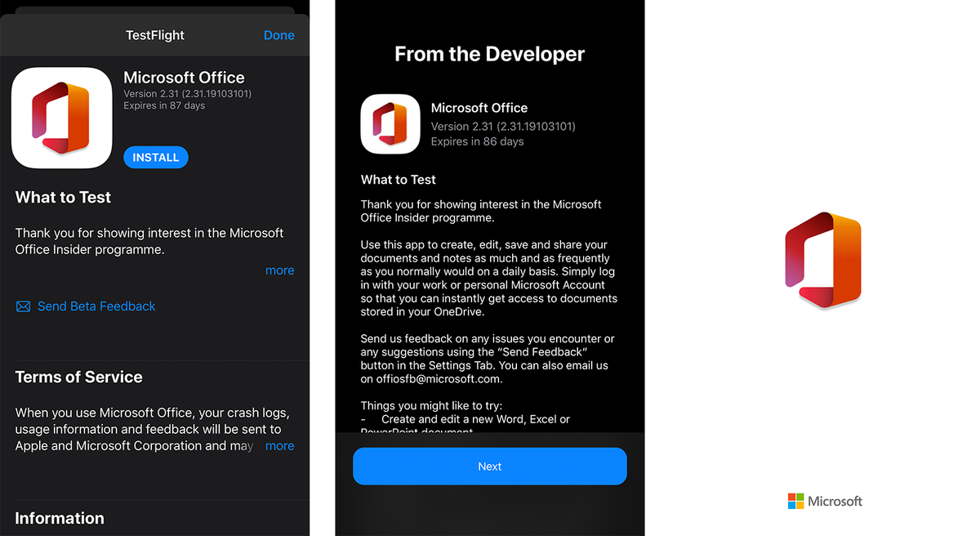The width and height of the screenshot is (980, 536).
Task: Select the From the Developer heading
Action: [489, 54]
